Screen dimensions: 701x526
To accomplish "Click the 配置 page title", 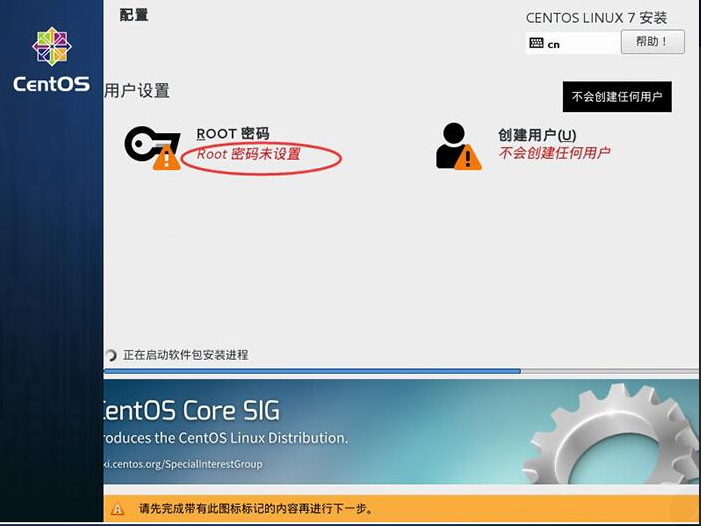I will 134,15.
